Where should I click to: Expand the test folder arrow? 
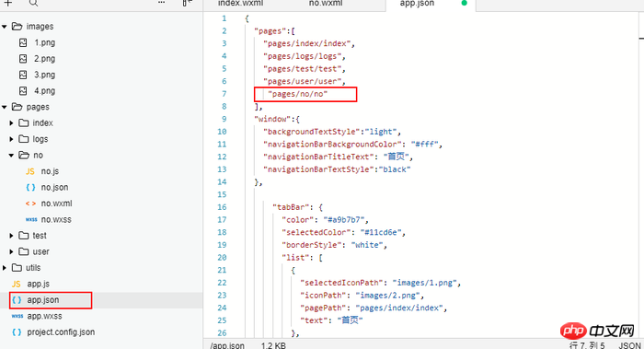(x=11, y=235)
